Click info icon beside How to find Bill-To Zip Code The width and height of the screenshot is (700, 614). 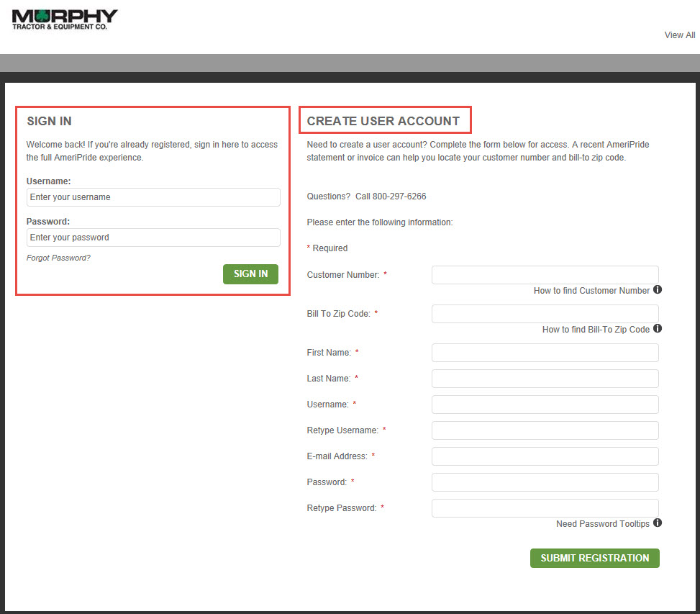pyautogui.click(x=658, y=329)
